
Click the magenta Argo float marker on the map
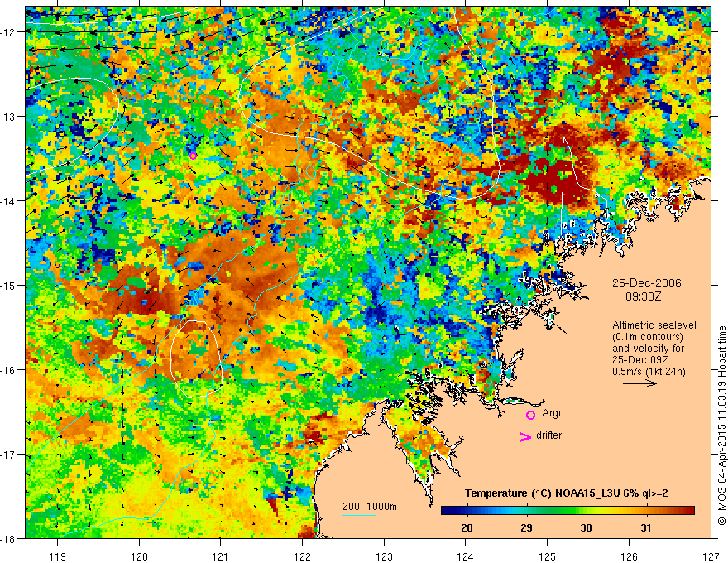[193, 156]
